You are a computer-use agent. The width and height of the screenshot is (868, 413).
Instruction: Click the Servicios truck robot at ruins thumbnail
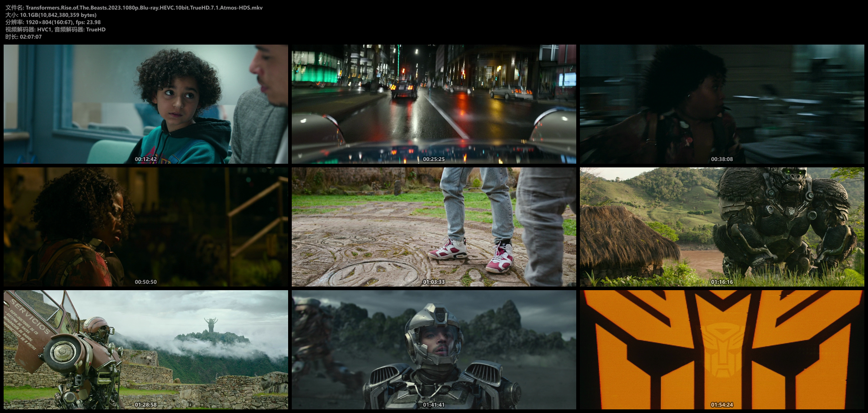pos(145,349)
